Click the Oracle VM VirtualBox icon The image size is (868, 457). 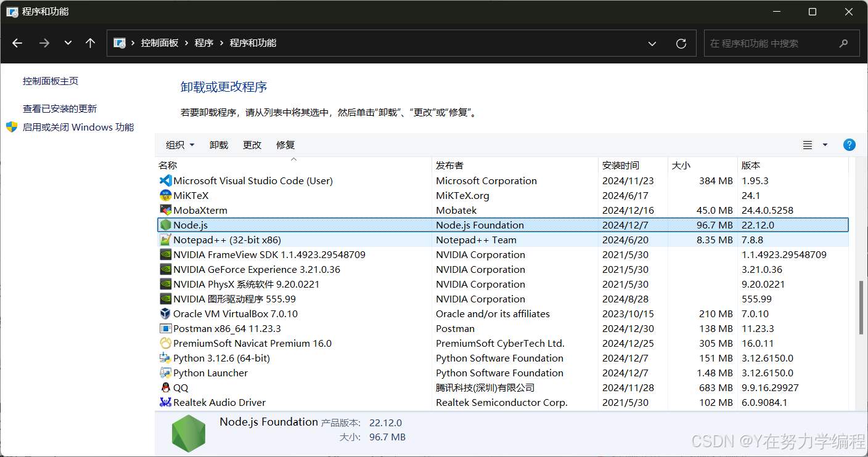[x=165, y=313]
